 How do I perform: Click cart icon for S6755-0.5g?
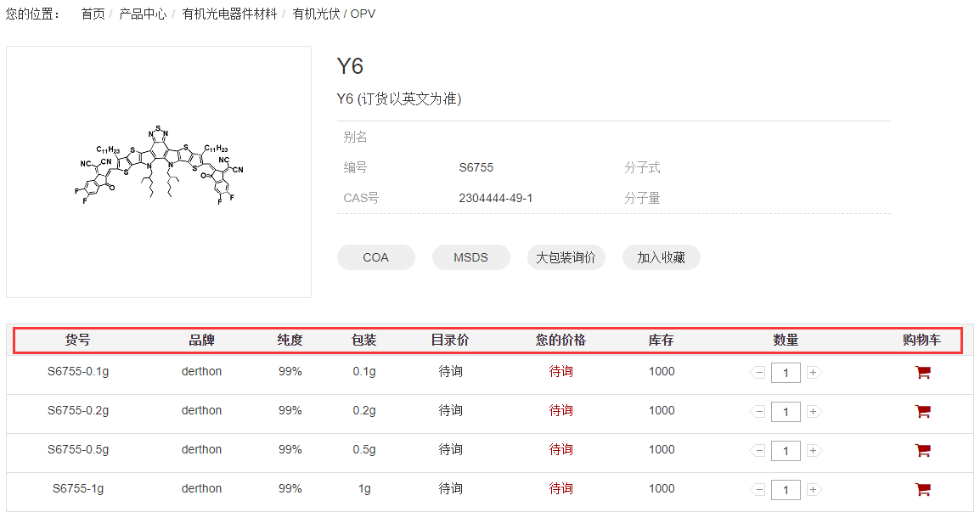click(x=922, y=450)
